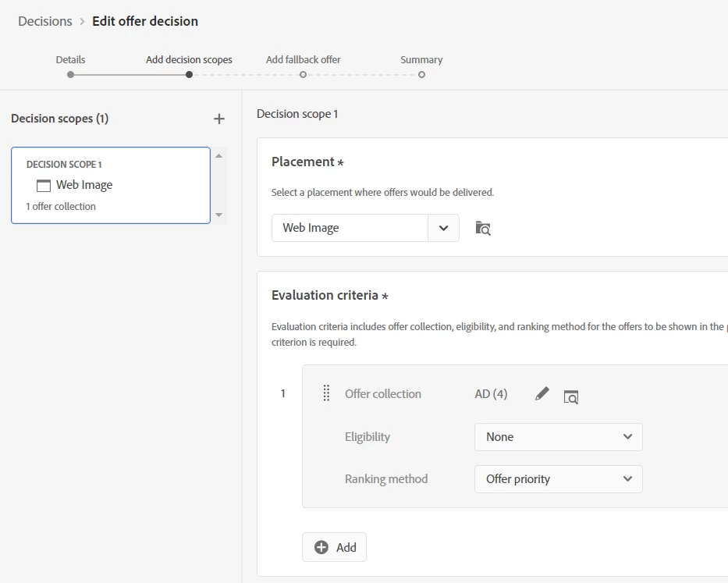This screenshot has width=728, height=583.
Task: Click Add to add evaluation criteria
Action: point(334,547)
